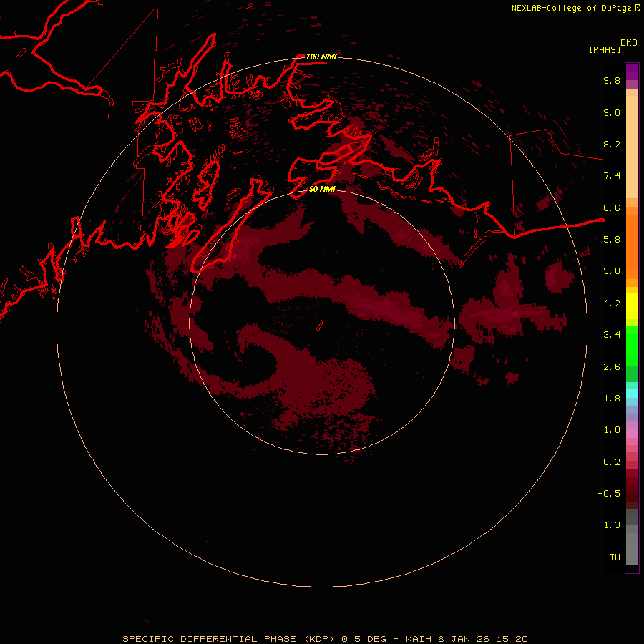This screenshot has height=644, width=644.
Task: Click the 8 JAN 26 15:20 timestamp
Action: [x=483, y=639]
